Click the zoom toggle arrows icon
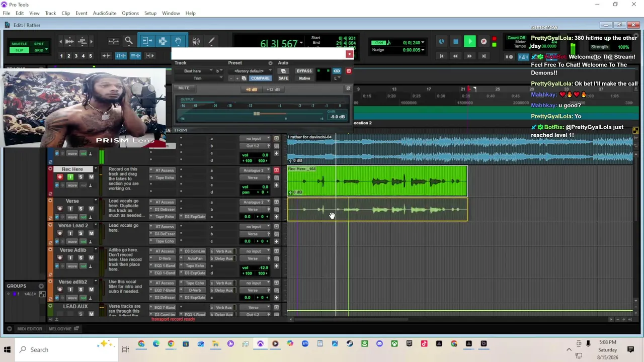 click(x=113, y=41)
